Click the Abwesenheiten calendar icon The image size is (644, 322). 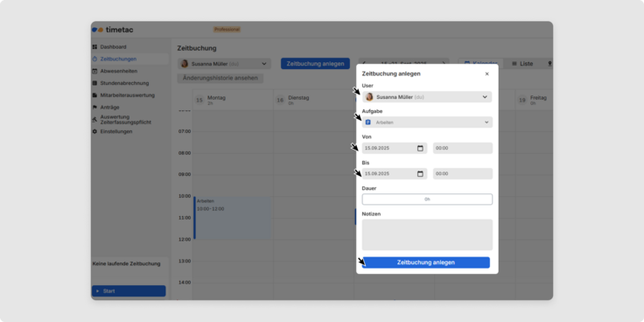click(x=94, y=71)
